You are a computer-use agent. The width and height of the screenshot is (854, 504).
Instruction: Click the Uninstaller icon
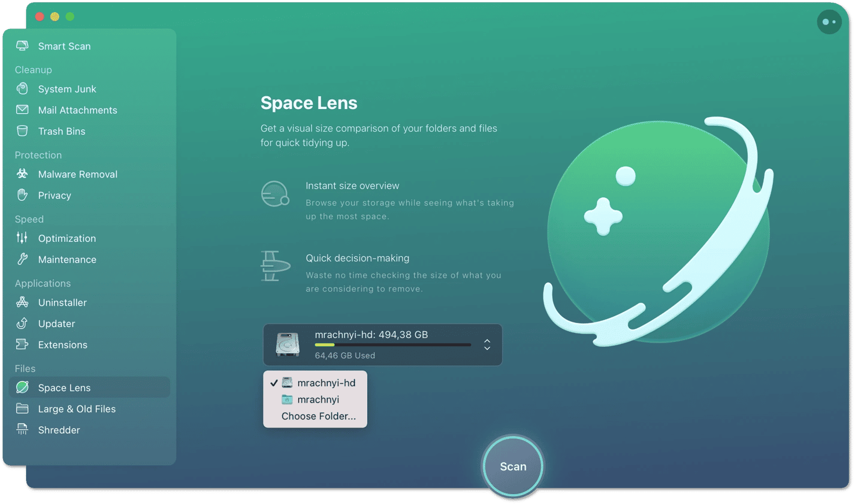click(22, 302)
